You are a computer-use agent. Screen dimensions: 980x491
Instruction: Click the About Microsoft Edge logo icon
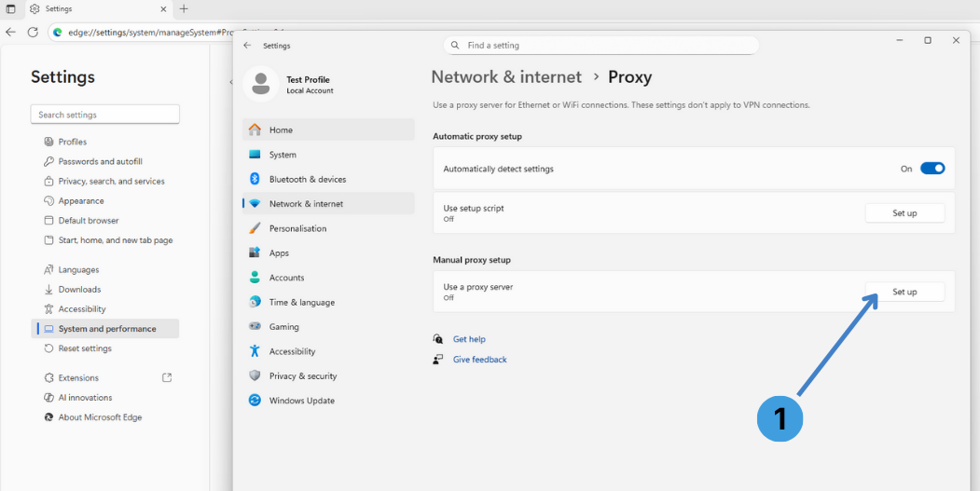(x=48, y=417)
